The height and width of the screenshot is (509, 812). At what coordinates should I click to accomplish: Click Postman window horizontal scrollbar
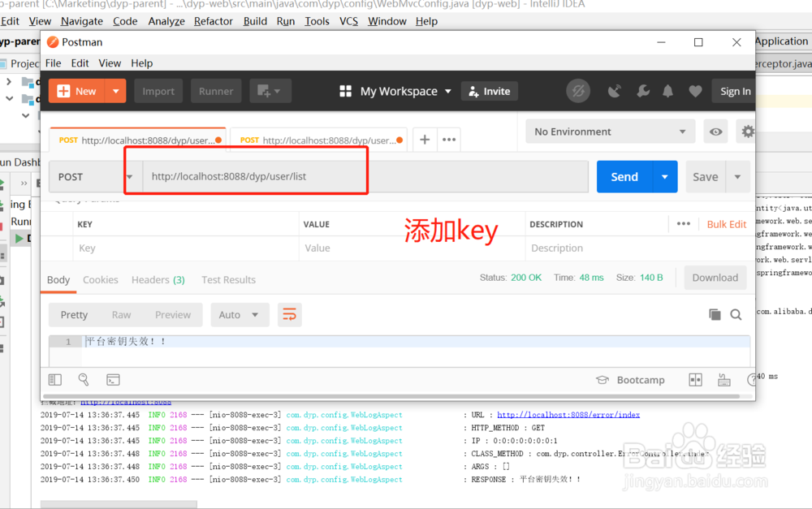click(x=391, y=397)
